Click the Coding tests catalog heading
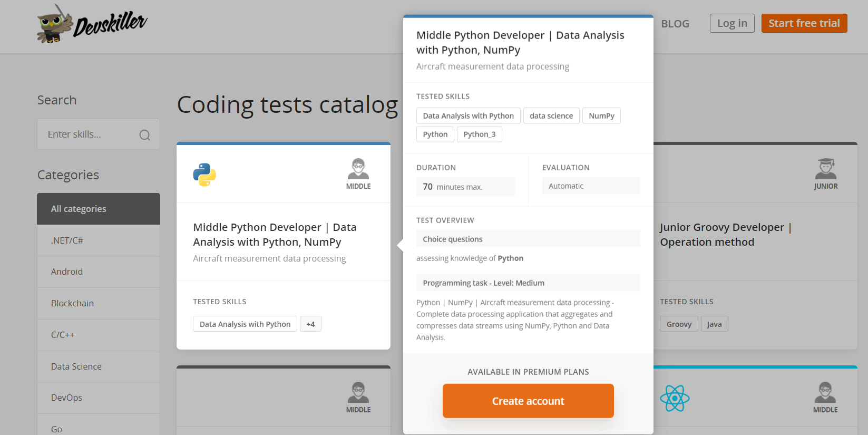The height and width of the screenshot is (435, 868). tap(287, 104)
